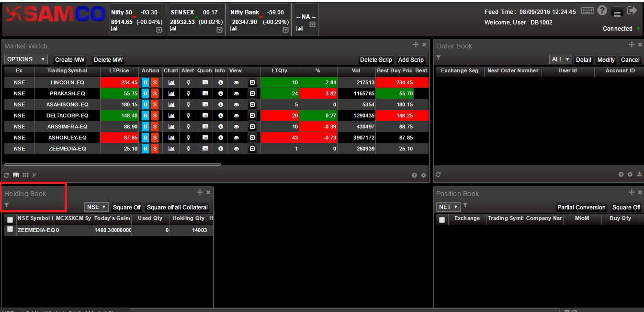Click the Delete Scrip button
Screen dimensions: 644x312
[376, 60]
